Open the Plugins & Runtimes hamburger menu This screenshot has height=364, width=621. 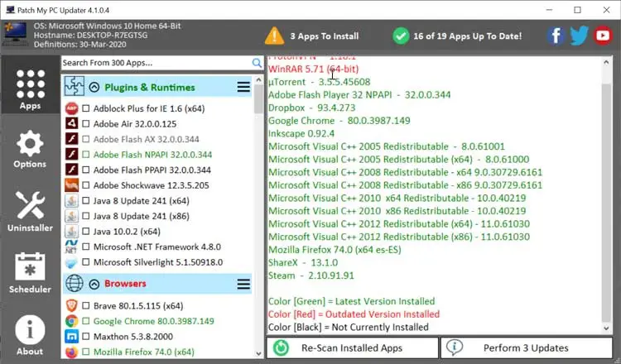point(243,87)
